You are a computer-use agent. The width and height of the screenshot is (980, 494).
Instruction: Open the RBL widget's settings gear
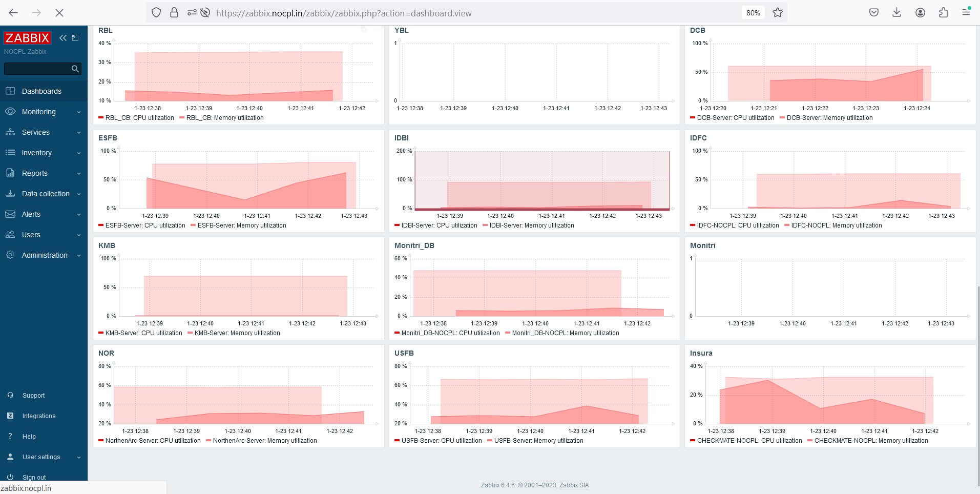point(364,30)
